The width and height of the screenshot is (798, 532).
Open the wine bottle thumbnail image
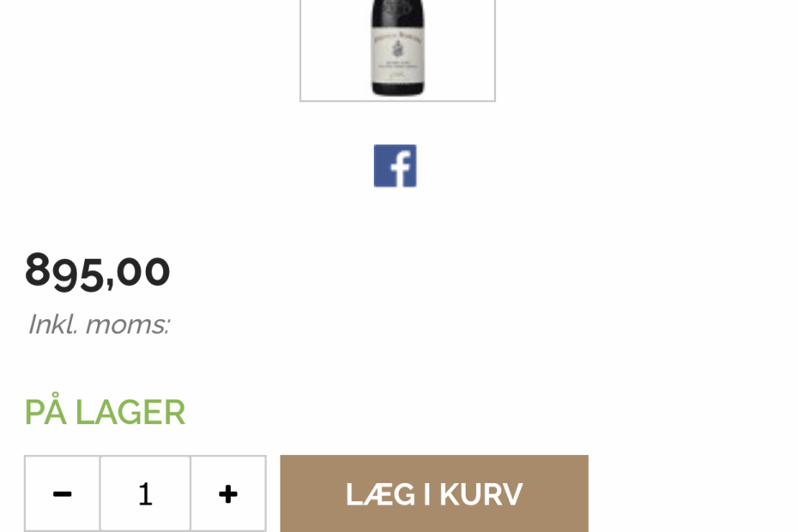(x=397, y=50)
